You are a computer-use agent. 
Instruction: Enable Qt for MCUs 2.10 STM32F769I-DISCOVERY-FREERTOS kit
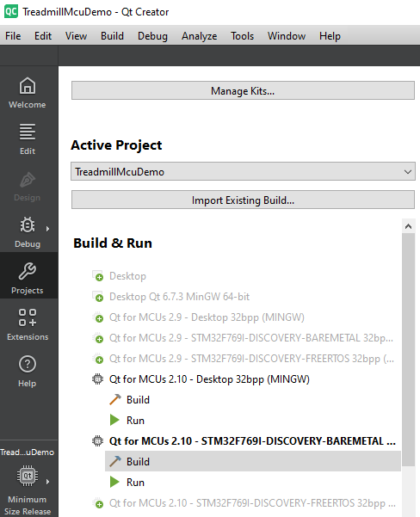point(252,503)
